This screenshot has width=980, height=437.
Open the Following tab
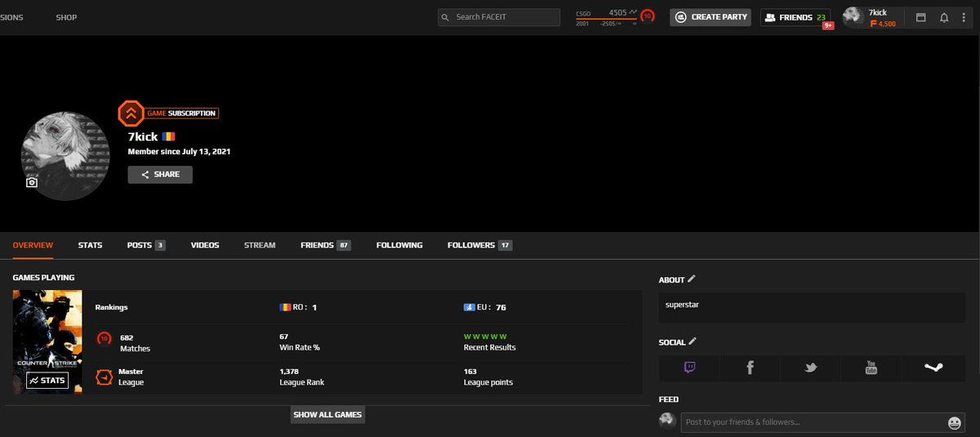tap(399, 245)
